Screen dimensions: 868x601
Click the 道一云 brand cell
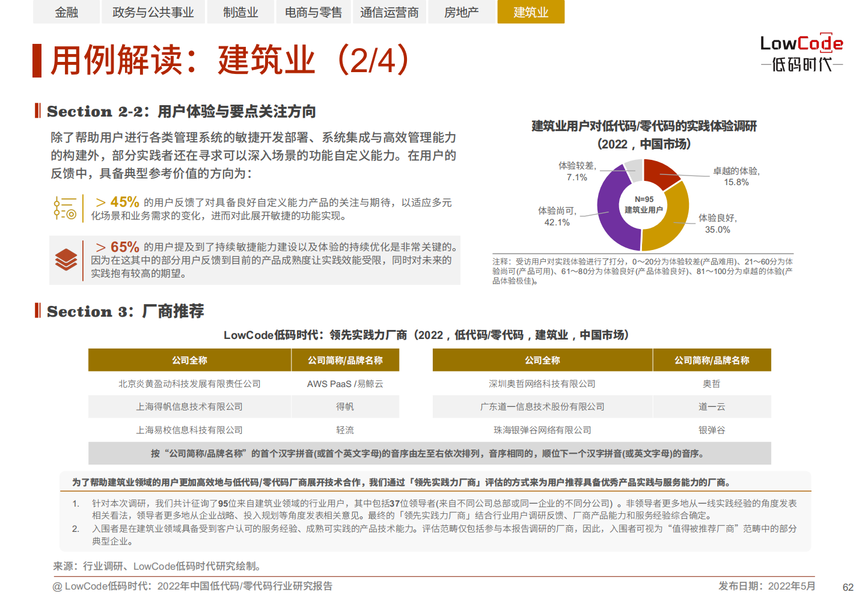pyautogui.click(x=712, y=406)
